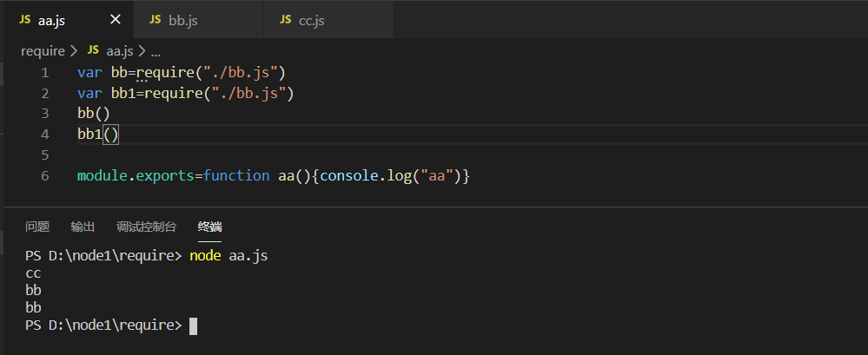The image size is (868, 355).
Task: Click the 'node aa.js' command in terminal
Action: pyautogui.click(x=229, y=257)
